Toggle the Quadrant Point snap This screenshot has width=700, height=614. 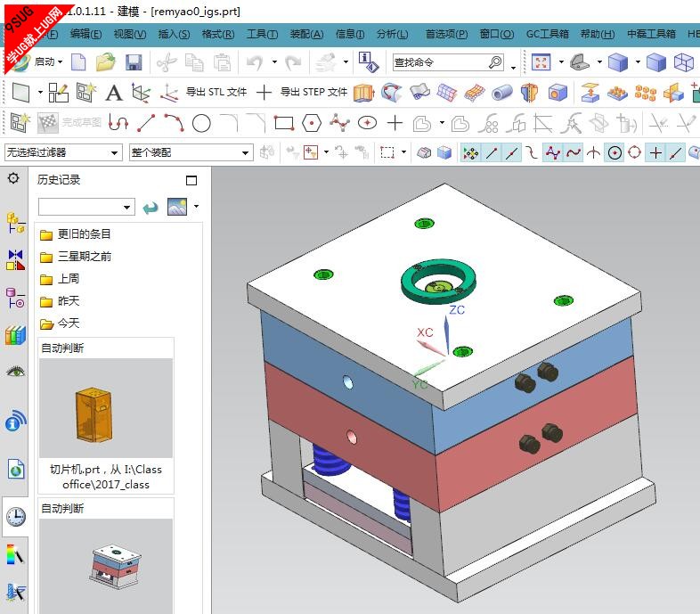634,153
